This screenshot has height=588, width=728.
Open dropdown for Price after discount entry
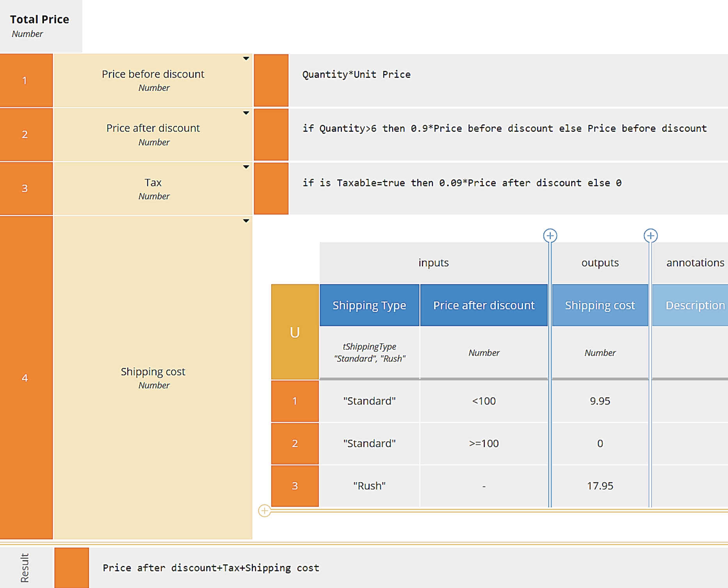(x=246, y=113)
